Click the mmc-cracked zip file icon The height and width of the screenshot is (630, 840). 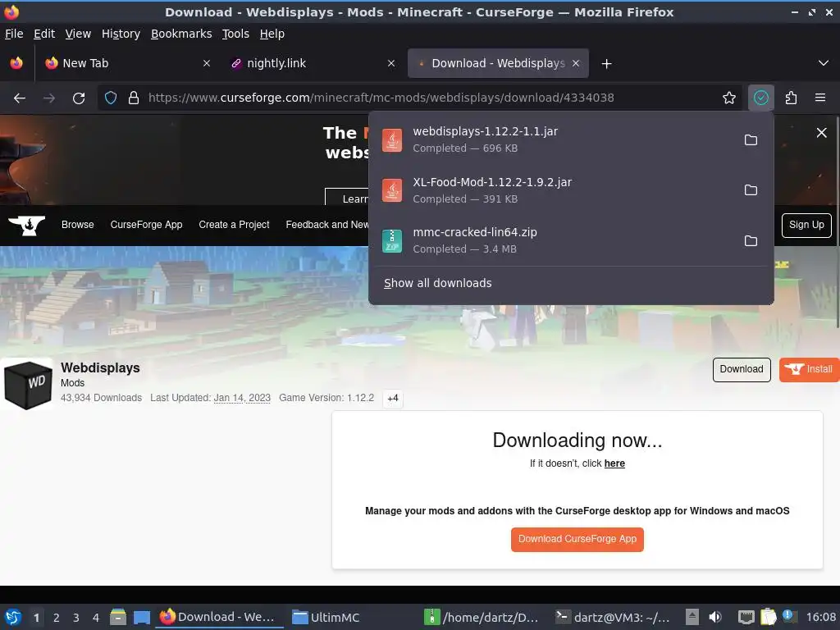click(392, 241)
